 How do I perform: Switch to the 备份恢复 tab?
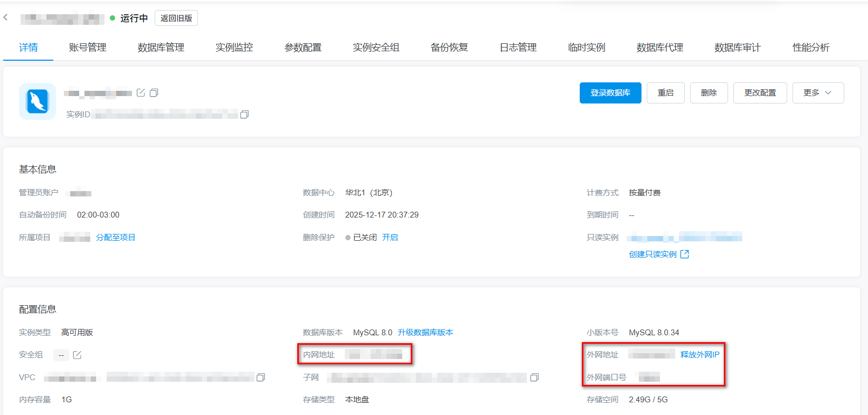click(449, 48)
